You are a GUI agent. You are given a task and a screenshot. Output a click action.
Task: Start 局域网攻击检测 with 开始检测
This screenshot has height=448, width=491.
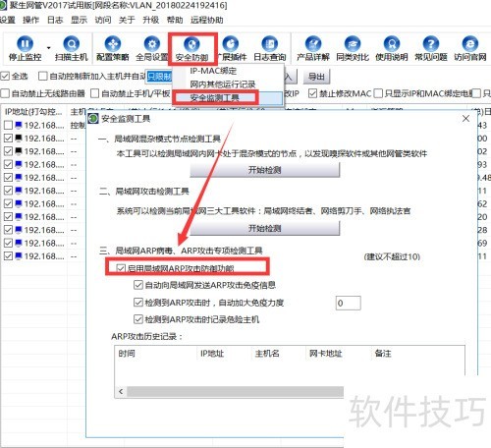point(265,228)
